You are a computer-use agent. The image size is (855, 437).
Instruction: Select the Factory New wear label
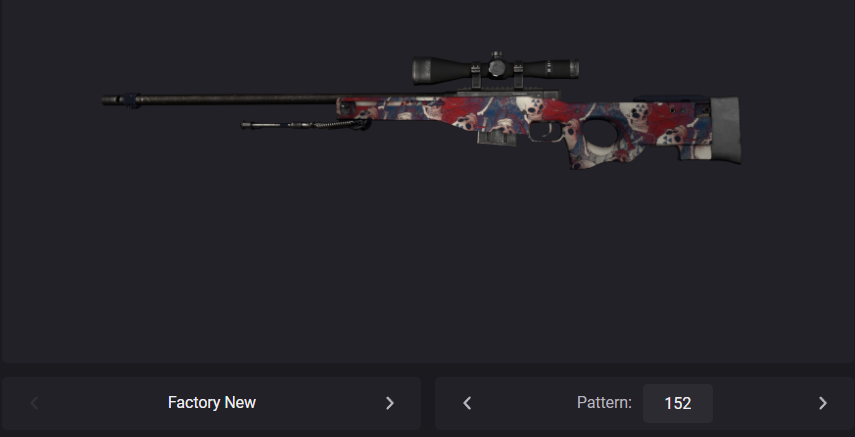[212, 403]
